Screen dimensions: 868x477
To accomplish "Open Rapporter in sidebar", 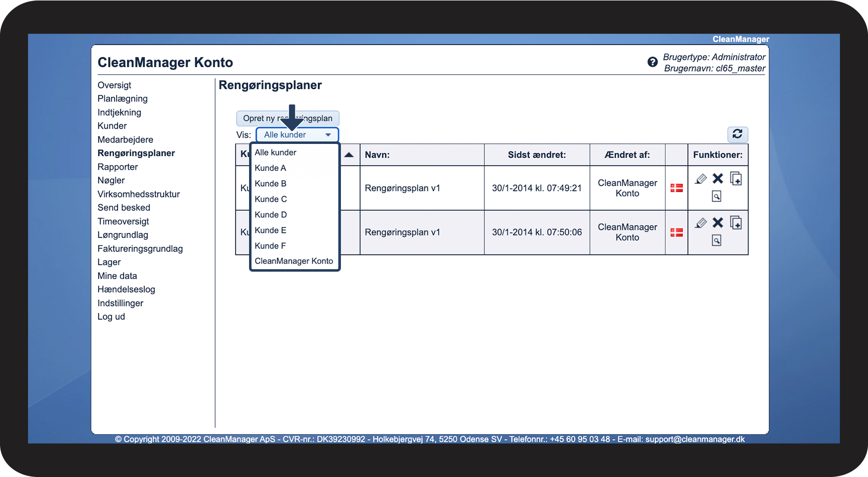I will click(117, 167).
